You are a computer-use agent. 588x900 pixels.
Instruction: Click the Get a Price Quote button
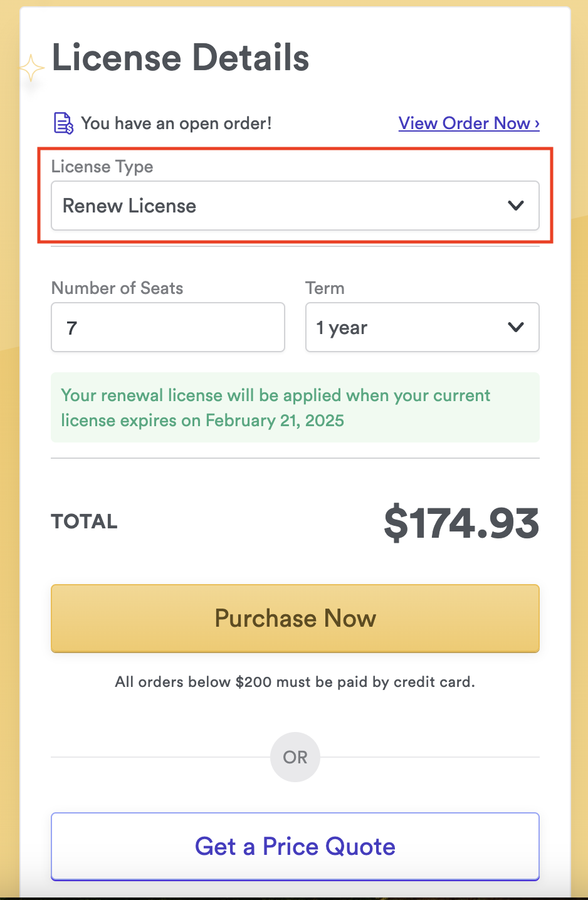pyautogui.click(x=295, y=847)
